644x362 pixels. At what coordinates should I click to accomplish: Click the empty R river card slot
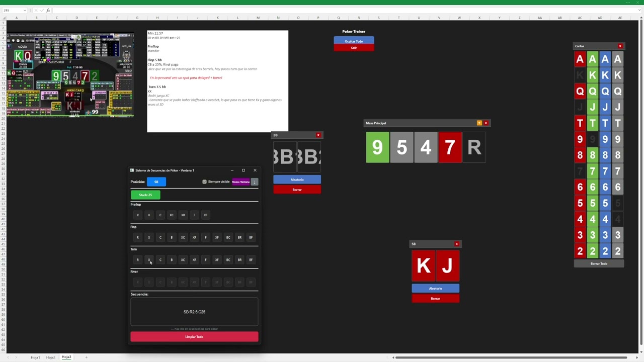474,147
